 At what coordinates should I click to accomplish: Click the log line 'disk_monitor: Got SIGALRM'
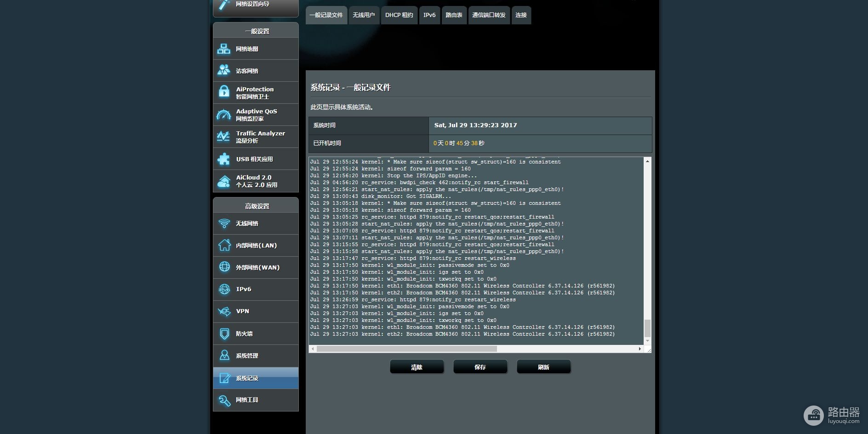point(380,196)
